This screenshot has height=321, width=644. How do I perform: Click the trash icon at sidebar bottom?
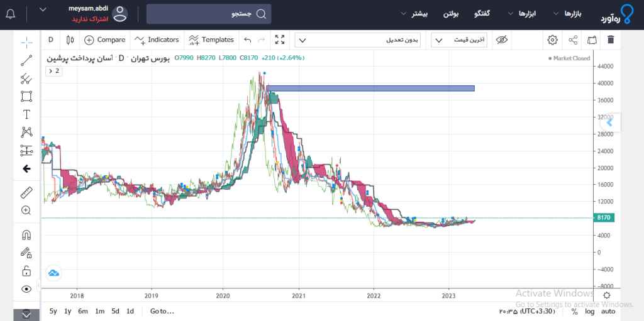[26, 315]
